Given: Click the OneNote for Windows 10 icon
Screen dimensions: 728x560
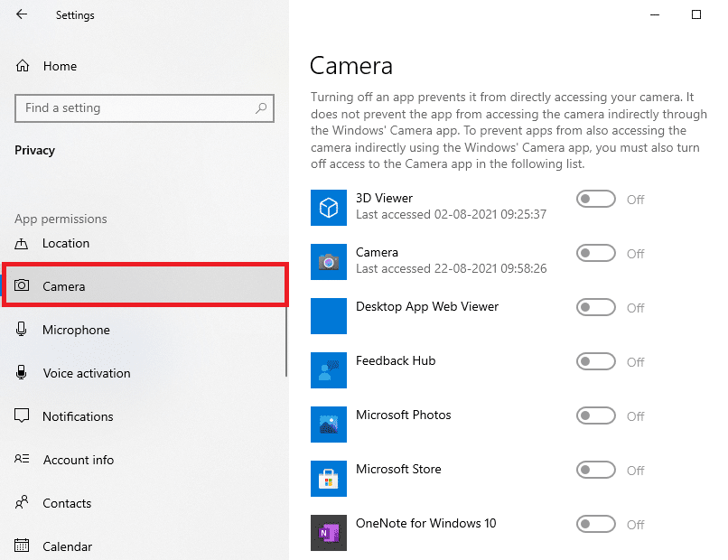Looking at the screenshot, I should [329, 532].
